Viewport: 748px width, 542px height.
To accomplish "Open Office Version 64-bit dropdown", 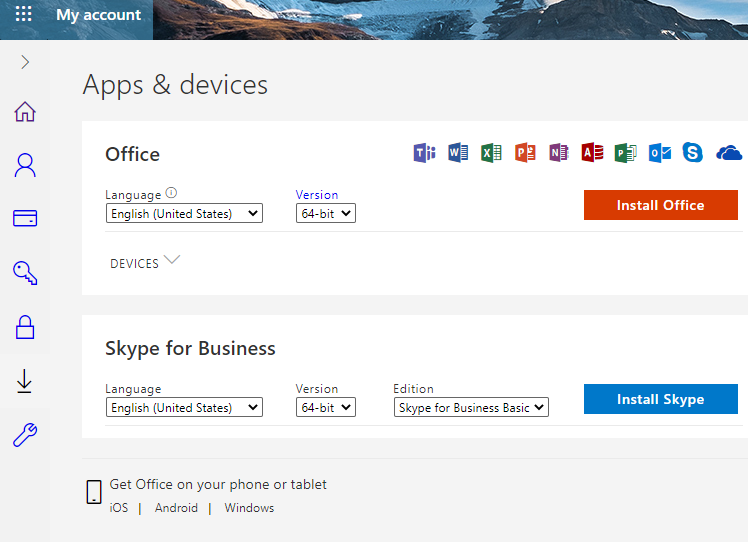I will coord(326,213).
